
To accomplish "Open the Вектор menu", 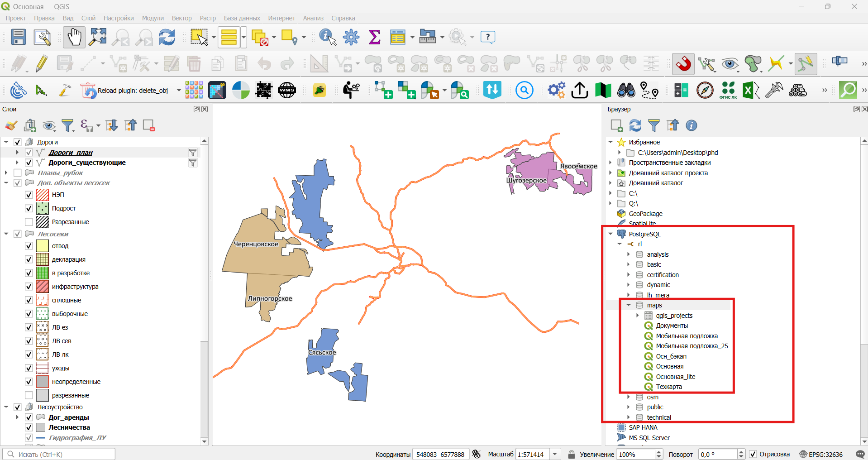I will [181, 18].
